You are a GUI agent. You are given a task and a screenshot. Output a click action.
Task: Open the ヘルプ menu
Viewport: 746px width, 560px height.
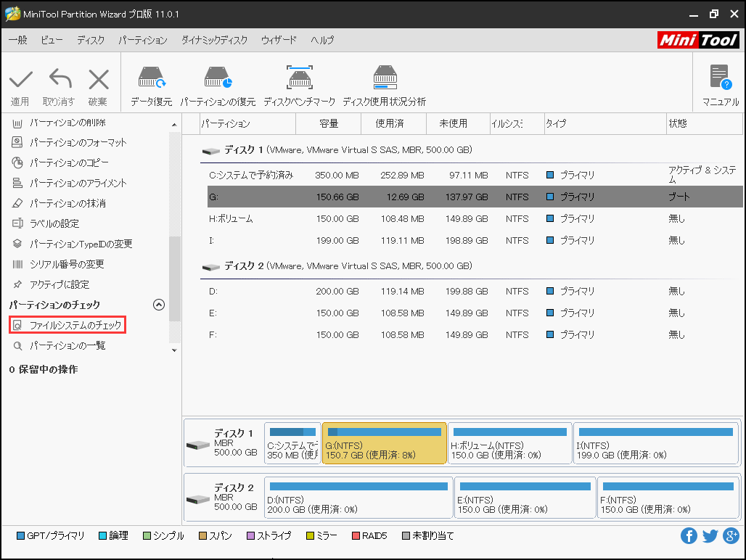click(322, 40)
